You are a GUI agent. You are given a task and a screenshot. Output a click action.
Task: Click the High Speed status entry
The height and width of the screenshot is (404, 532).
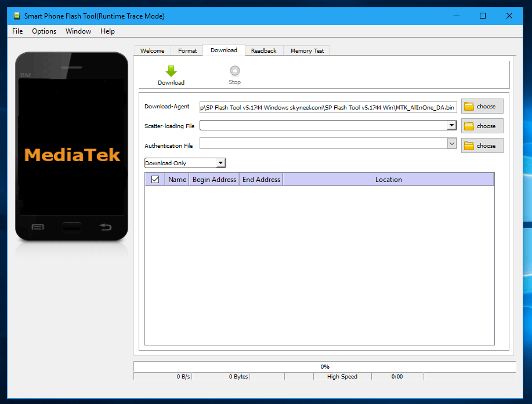(342, 376)
